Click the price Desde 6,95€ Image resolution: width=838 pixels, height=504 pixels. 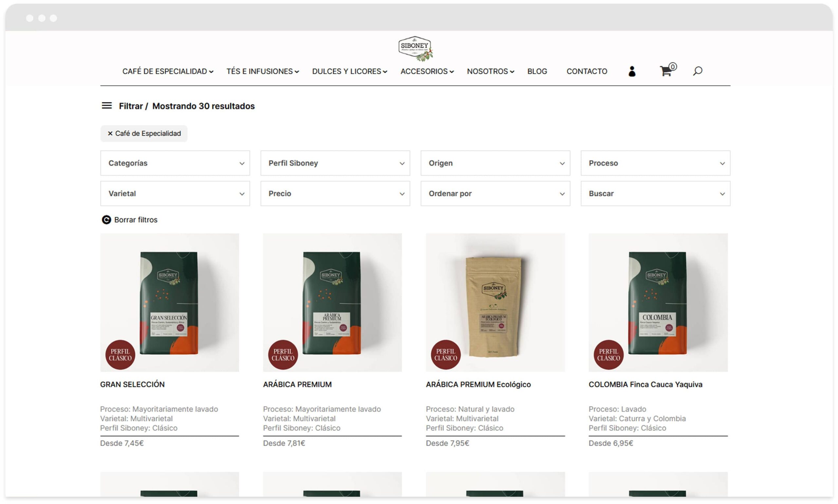coord(610,443)
